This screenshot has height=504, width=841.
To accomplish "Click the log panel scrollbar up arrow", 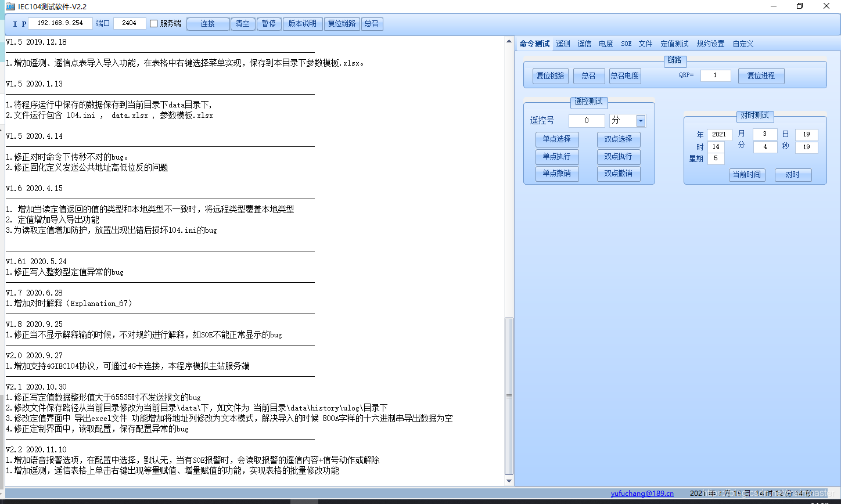I will (509, 42).
